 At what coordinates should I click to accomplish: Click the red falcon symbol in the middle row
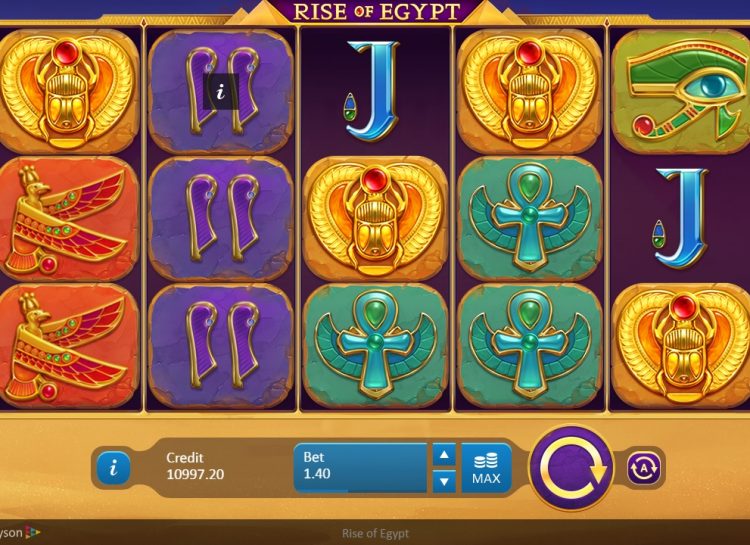67,219
